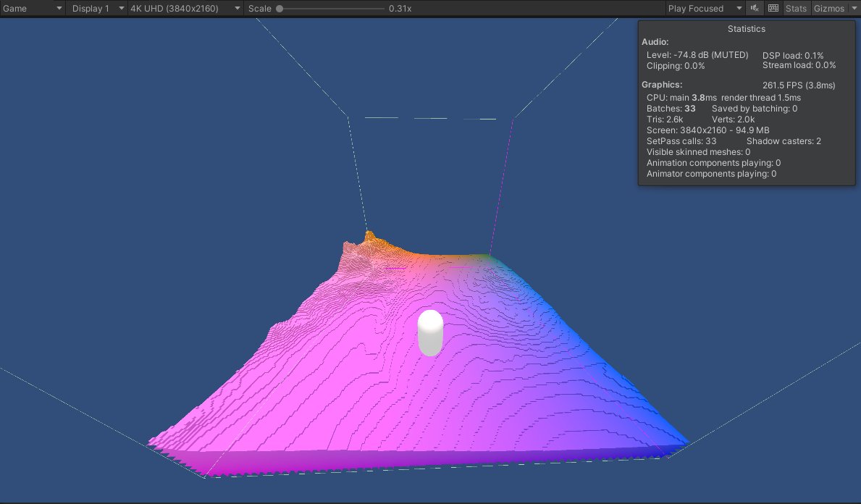The height and width of the screenshot is (504, 861).
Task: Click the DSP load: 0.1% text
Action: [793, 56]
